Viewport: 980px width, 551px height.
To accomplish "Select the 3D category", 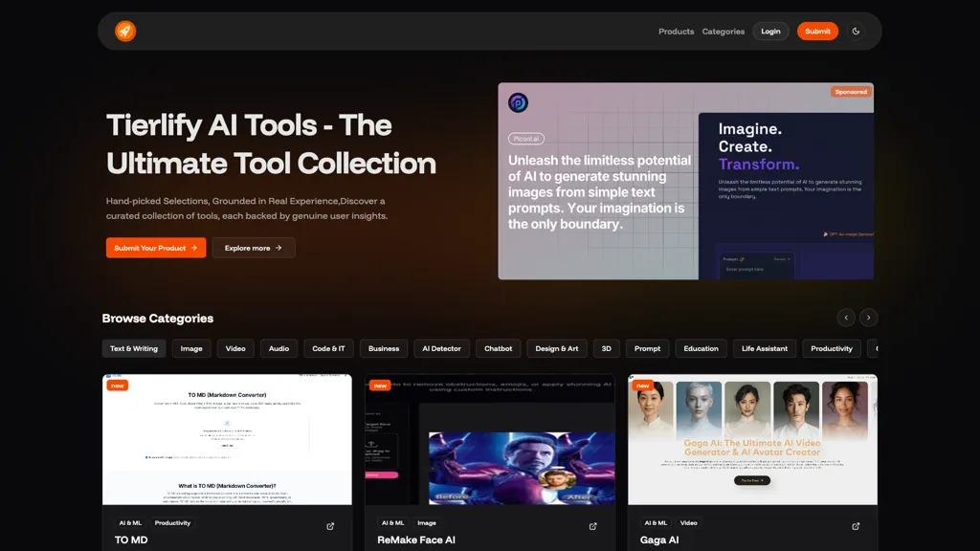I will point(606,348).
